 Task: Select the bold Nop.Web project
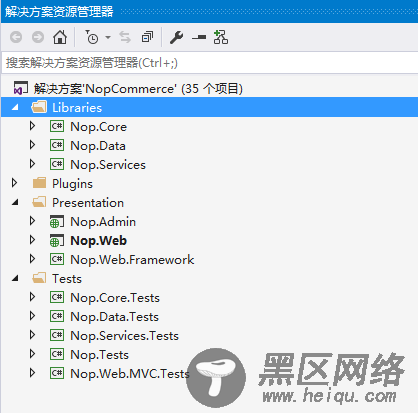point(98,241)
